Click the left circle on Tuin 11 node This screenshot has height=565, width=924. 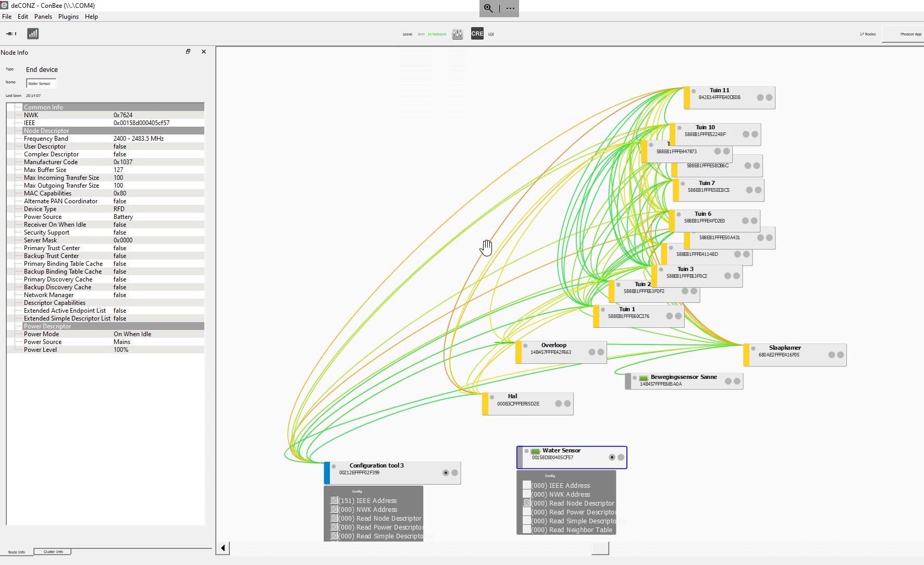pos(760,97)
